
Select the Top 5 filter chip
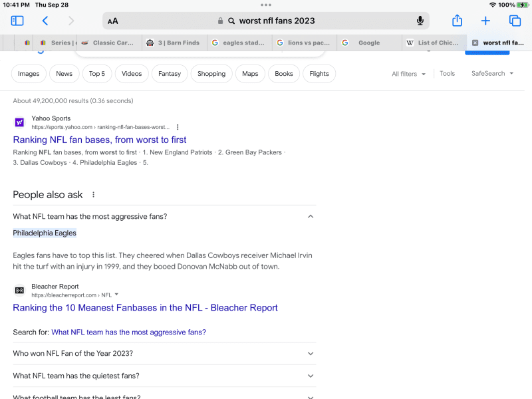[x=97, y=74]
